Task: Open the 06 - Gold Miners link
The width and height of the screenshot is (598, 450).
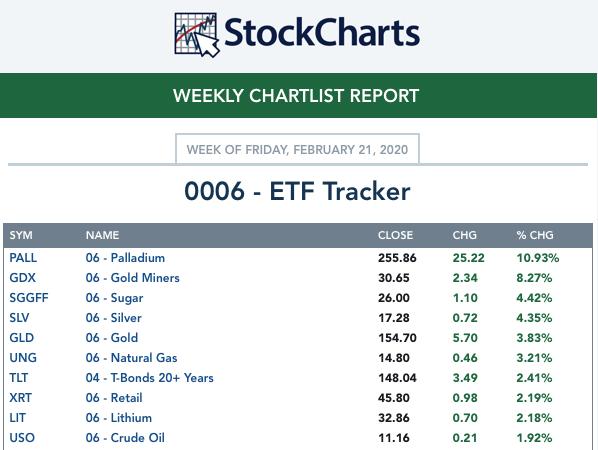Action: (x=133, y=278)
